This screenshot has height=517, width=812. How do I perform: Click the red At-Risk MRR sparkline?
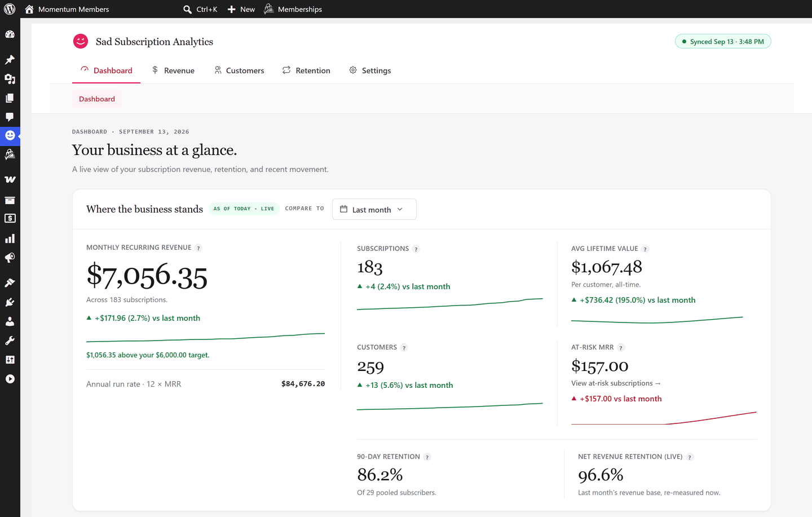pyautogui.click(x=664, y=418)
